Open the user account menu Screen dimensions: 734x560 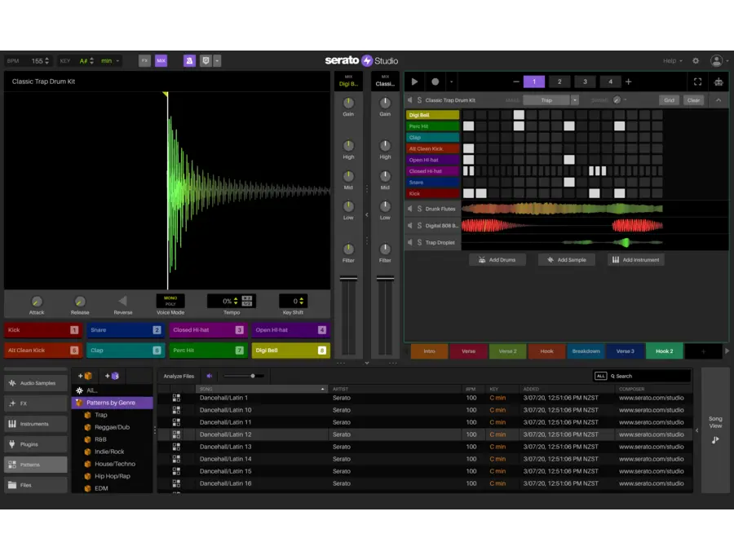coord(716,60)
